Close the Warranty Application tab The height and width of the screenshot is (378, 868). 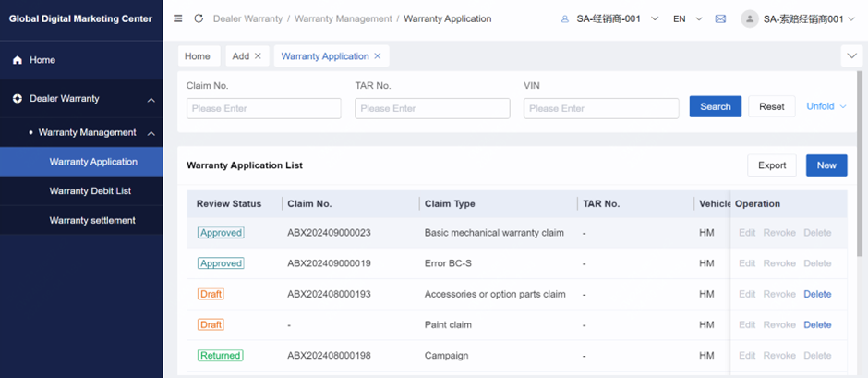click(378, 56)
